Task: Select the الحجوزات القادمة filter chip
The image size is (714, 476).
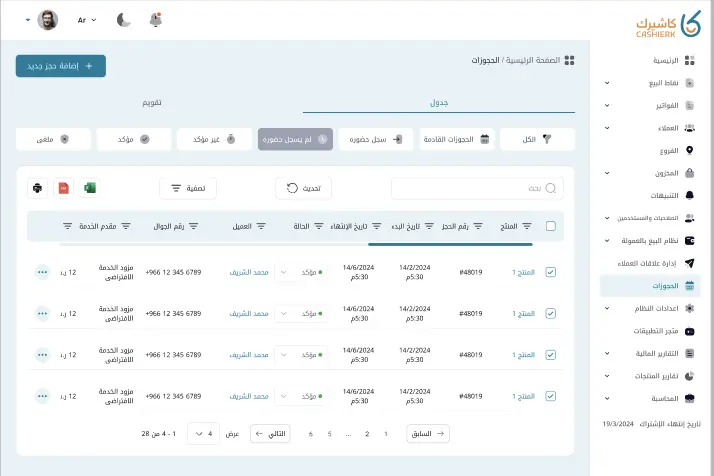Action: (x=457, y=139)
